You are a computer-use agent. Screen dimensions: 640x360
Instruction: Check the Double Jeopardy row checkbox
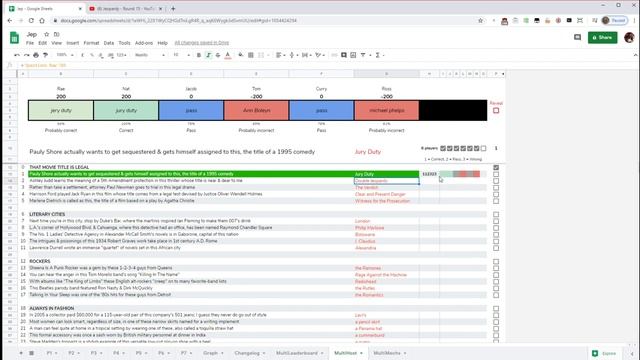tap(496, 181)
